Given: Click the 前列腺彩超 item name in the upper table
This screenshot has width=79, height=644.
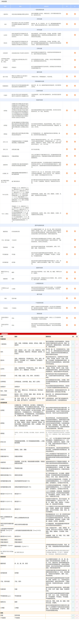Looking at the screenshot, I should pos(5,262).
